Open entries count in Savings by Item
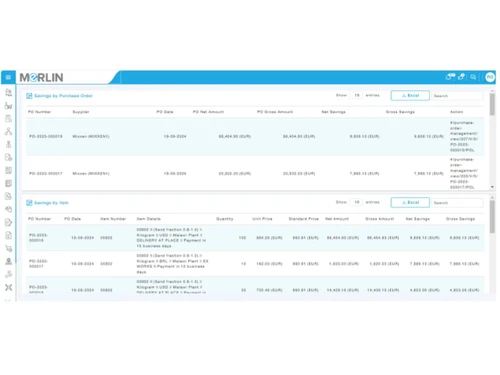500x375 pixels. [x=357, y=202]
